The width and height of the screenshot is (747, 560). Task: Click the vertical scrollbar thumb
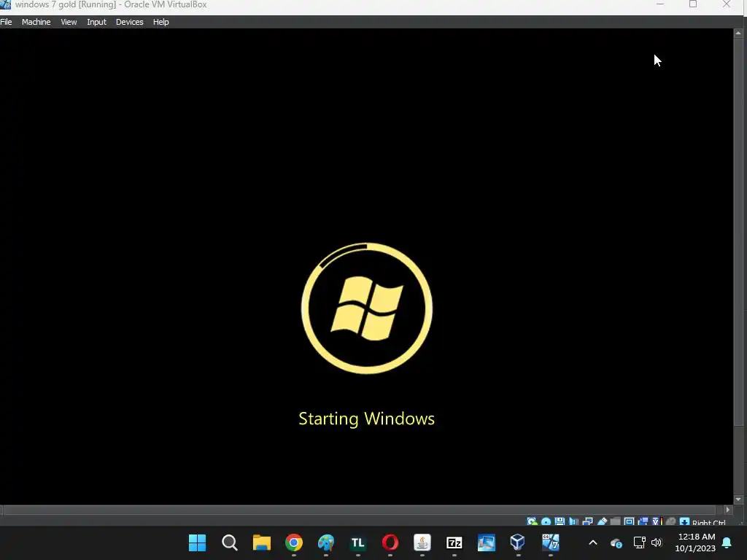pyautogui.click(x=738, y=232)
